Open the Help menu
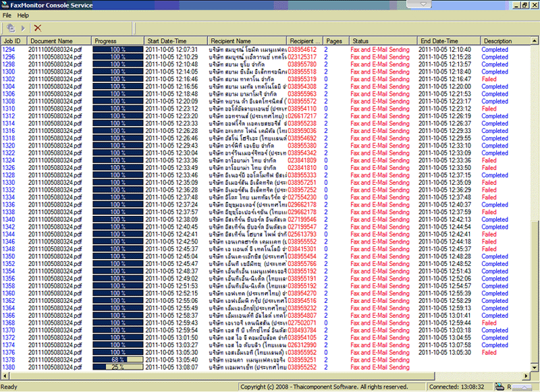This screenshot has width=540, height=392. click(x=23, y=16)
